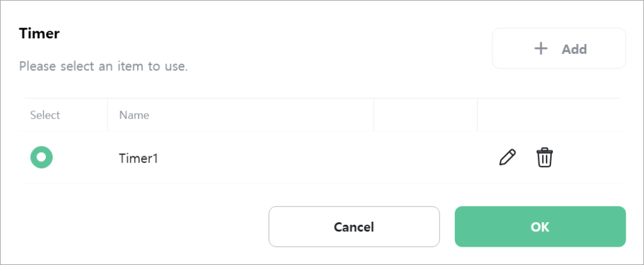Click the Select column header
Image resolution: width=644 pixels, height=265 pixels.
tap(45, 115)
